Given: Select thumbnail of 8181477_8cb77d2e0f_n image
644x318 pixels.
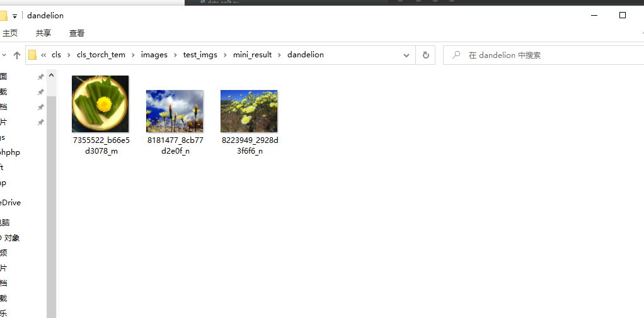Looking at the screenshot, I should (x=175, y=111).
